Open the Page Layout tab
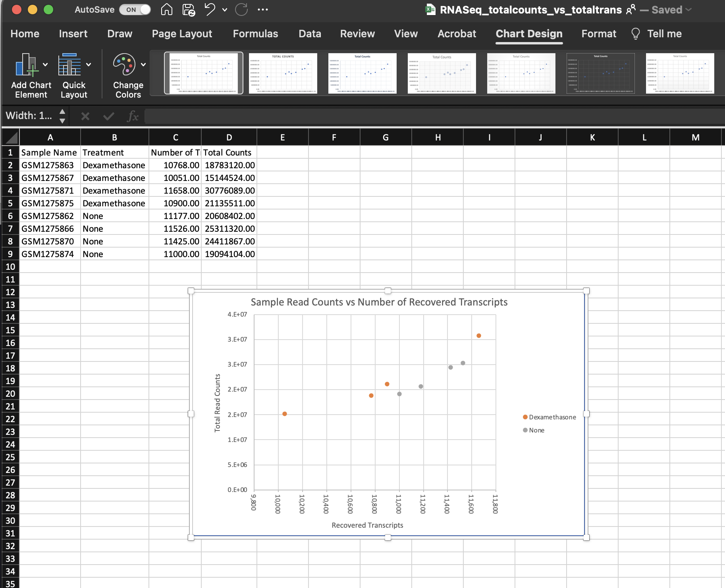 click(x=182, y=34)
